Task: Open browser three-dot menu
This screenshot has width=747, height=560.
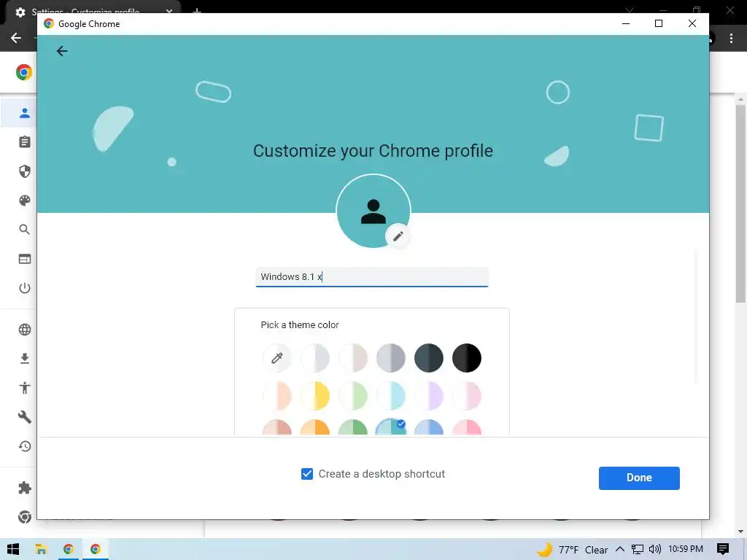Action: (731, 39)
